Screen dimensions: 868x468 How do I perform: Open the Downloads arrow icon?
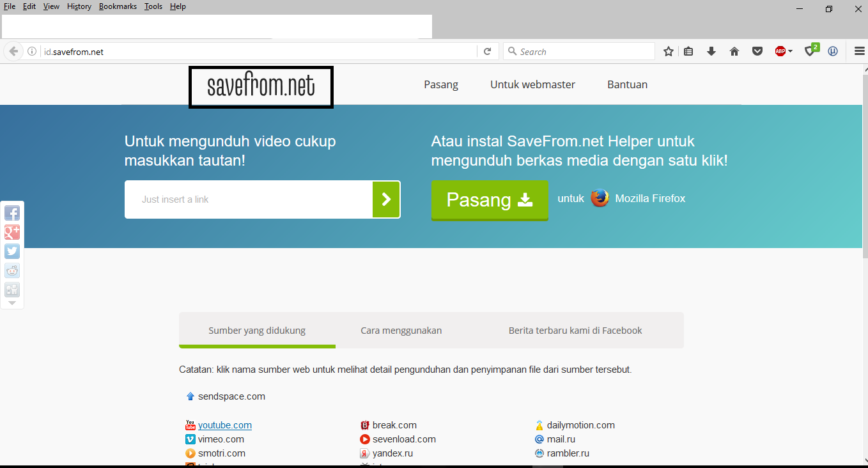711,52
